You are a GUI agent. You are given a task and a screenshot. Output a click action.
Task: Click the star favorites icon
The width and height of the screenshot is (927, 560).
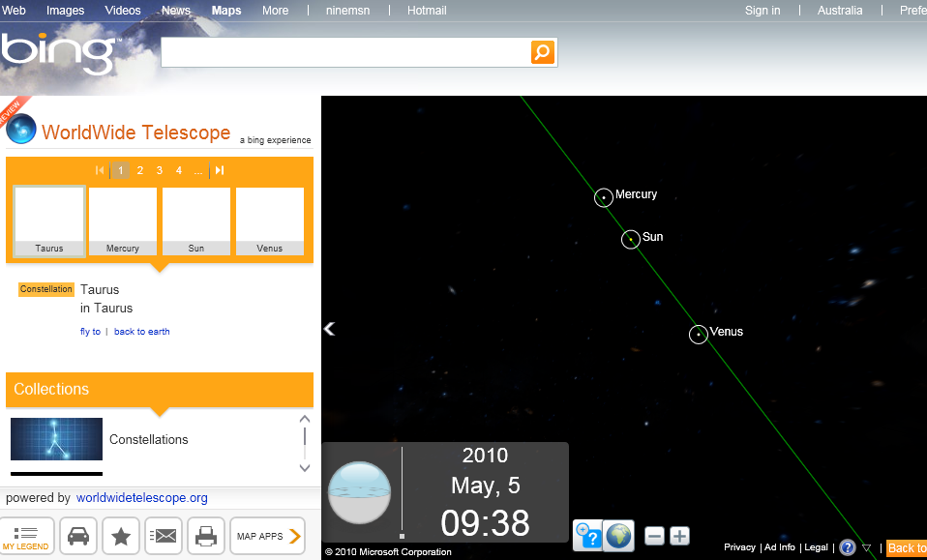coord(121,536)
